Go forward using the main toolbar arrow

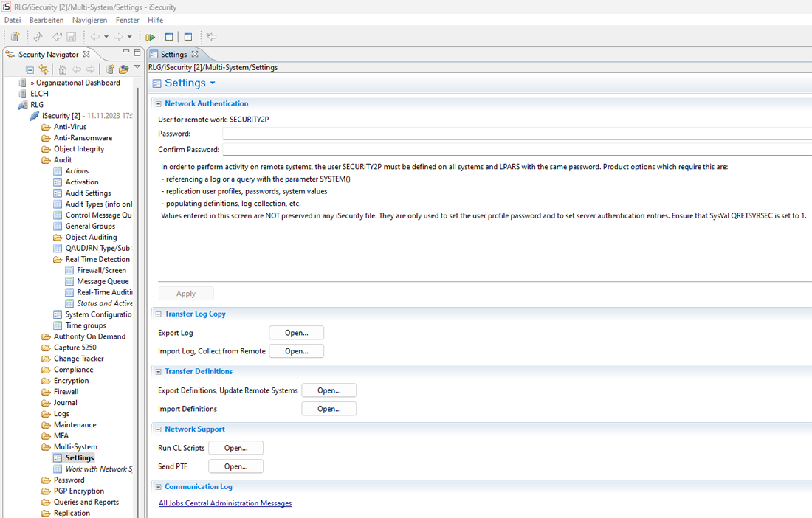coord(118,37)
